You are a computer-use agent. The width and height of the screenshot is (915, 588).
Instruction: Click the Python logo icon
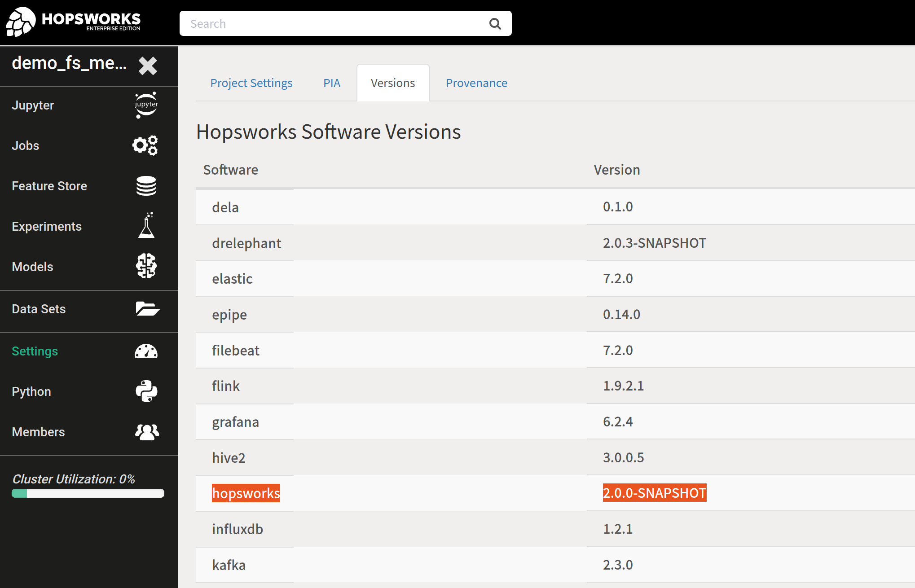click(146, 391)
